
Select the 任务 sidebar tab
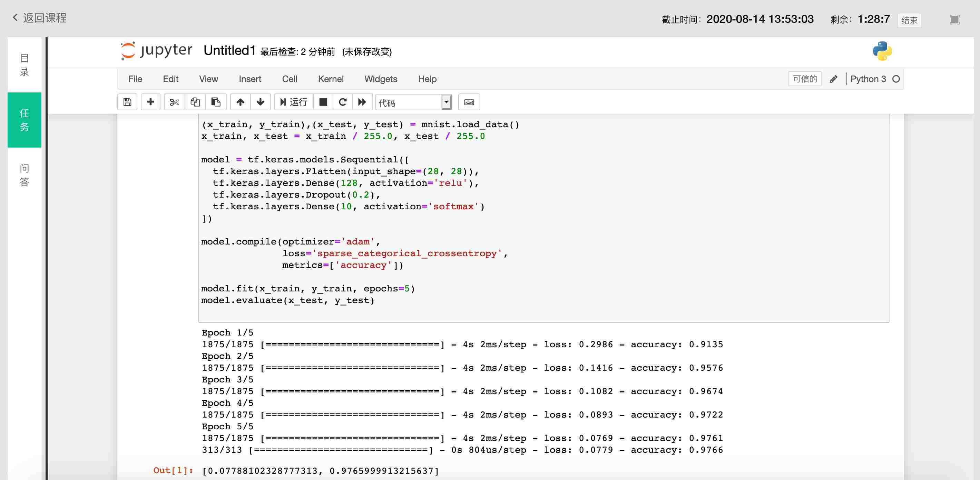click(24, 120)
